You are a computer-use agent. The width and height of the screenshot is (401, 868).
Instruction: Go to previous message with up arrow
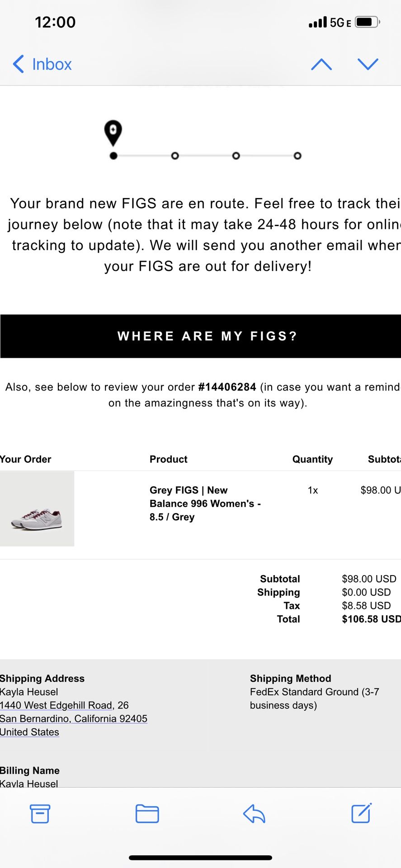click(x=321, y=64)
